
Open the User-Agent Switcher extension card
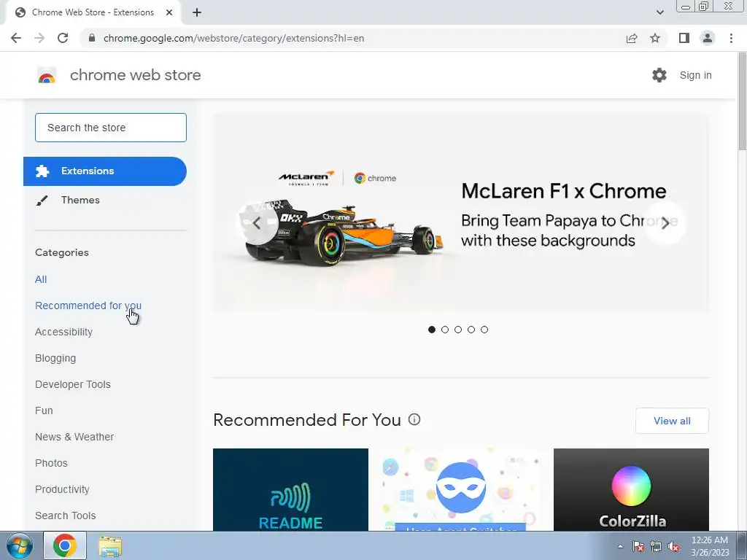tap(461, 489)
